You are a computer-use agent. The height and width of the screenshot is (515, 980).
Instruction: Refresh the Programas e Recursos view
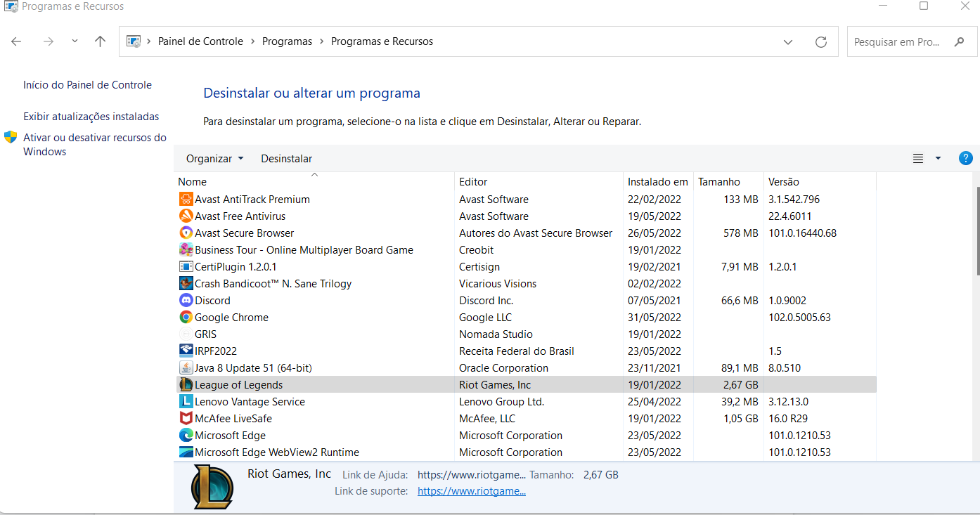coord(821,41)
